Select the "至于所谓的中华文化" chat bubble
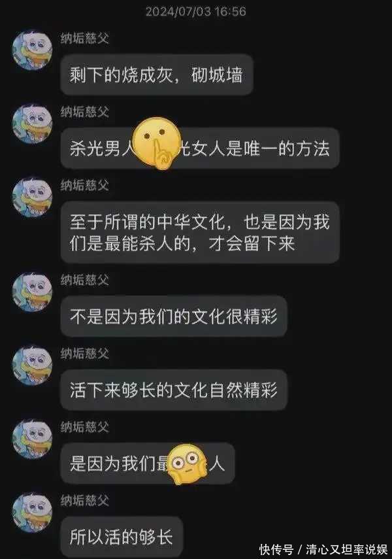 200,233
